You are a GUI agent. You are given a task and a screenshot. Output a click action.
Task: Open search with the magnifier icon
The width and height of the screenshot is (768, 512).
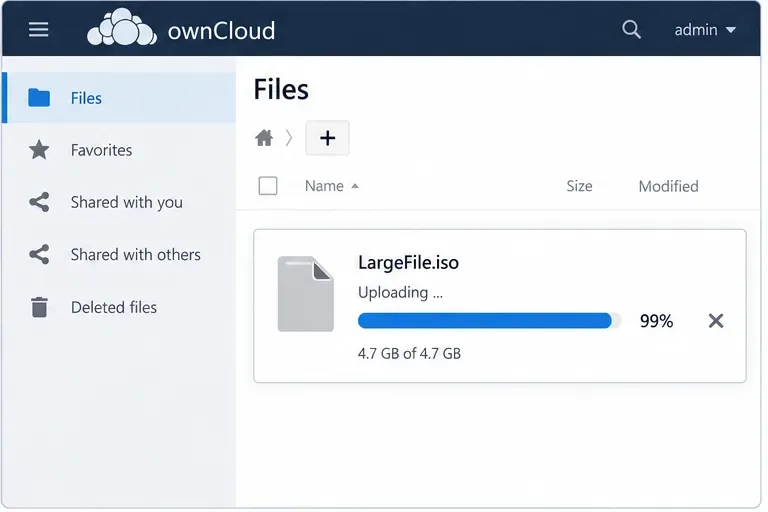[631, 29]
